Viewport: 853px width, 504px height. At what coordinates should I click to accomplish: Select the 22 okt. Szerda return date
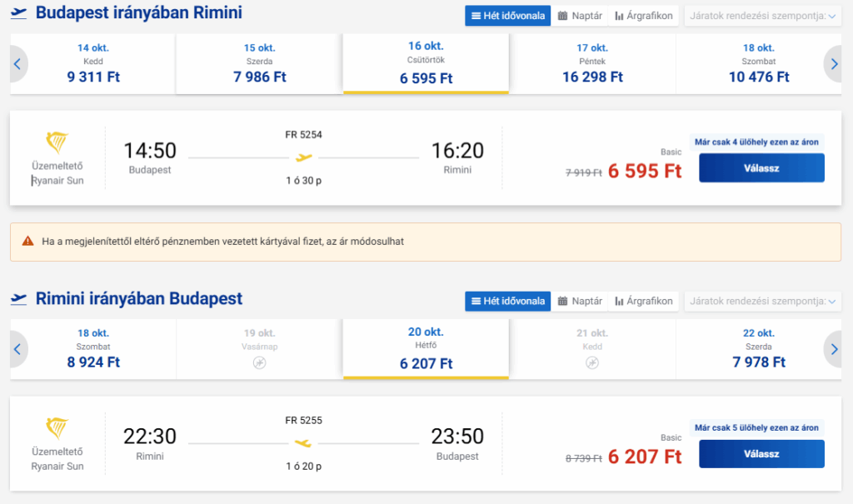point(758,349)
